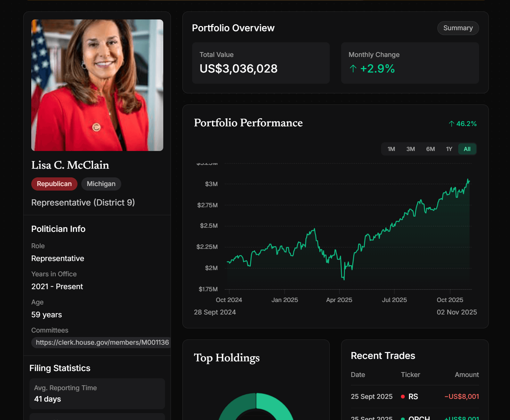The width and height of the screenshot is (510, 420).
Task: Select the All time range tab
Action: tap(467, 149)
